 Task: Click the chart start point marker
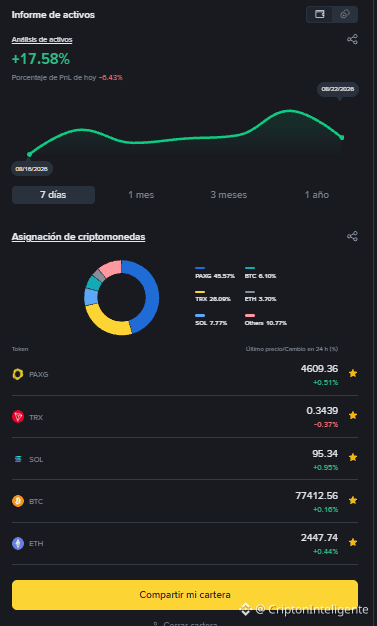tap(29, 154)
